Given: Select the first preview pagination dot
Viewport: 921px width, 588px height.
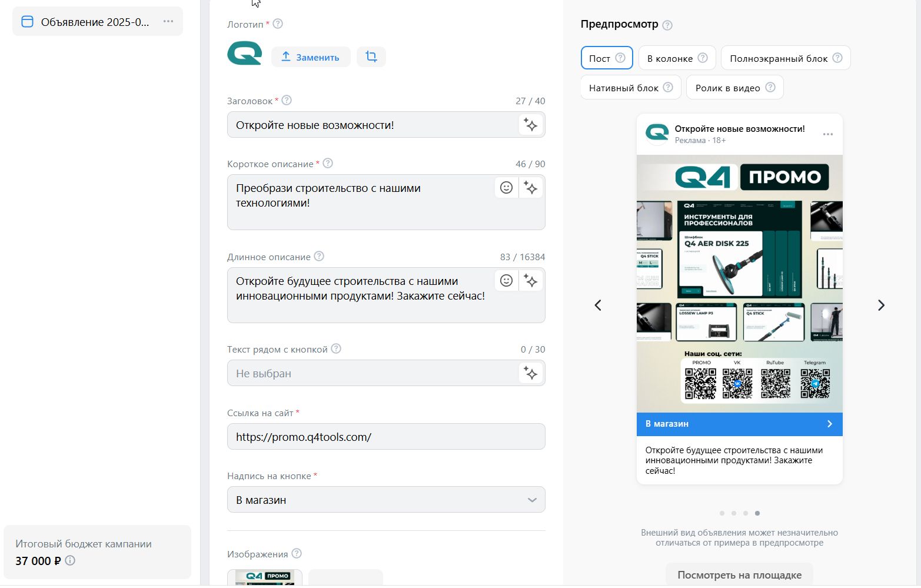Looking at the screenshot, I should coord(722,513).
